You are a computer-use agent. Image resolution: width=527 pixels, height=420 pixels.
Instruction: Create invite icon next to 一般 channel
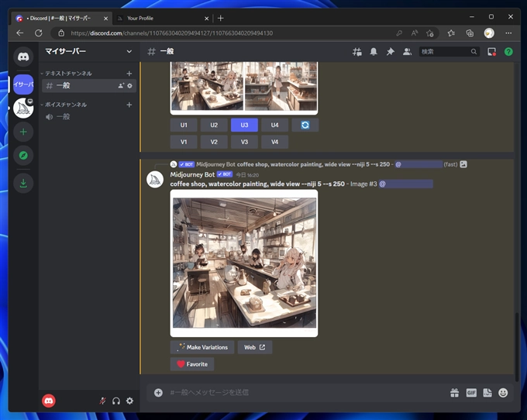(121, 86)
